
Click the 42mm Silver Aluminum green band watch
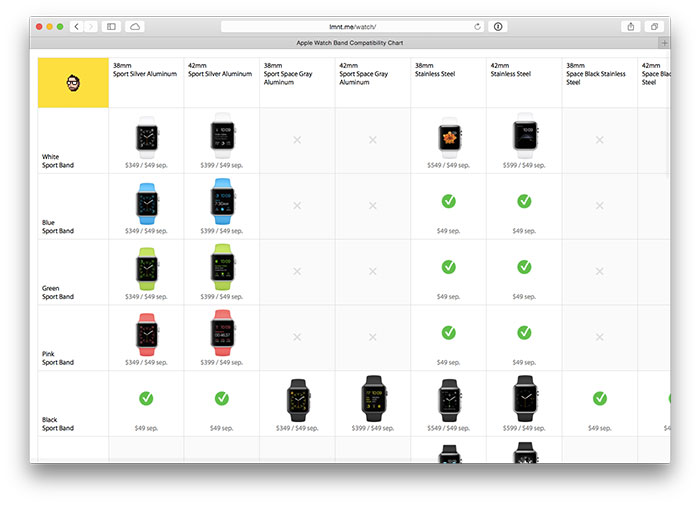coord(222,267)
